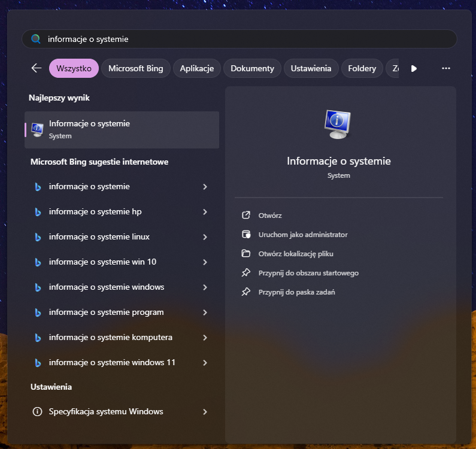
Task: Click Bing icon beside 'informacje o systemie komputera'
Action: click(38, 338)
